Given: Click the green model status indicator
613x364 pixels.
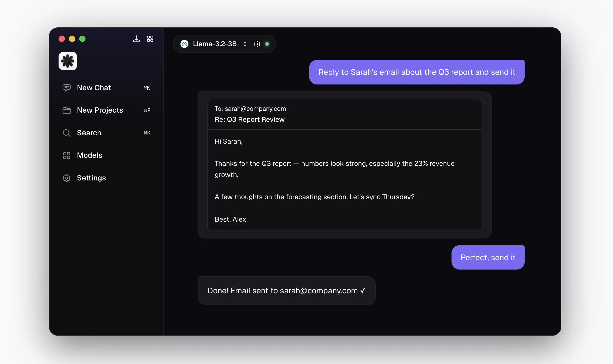Looking at the screenshot, I should [x=267, y=44].
